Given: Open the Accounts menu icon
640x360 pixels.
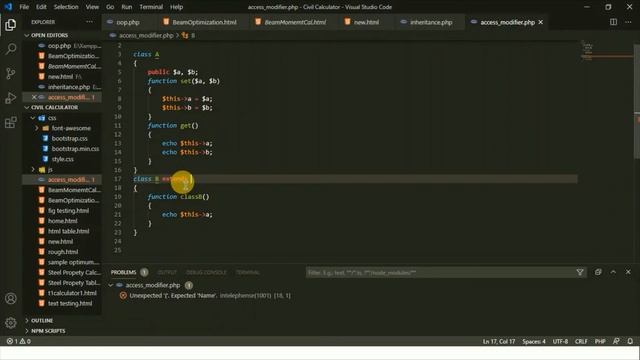Looking at the screenshot, I should 11,298.
